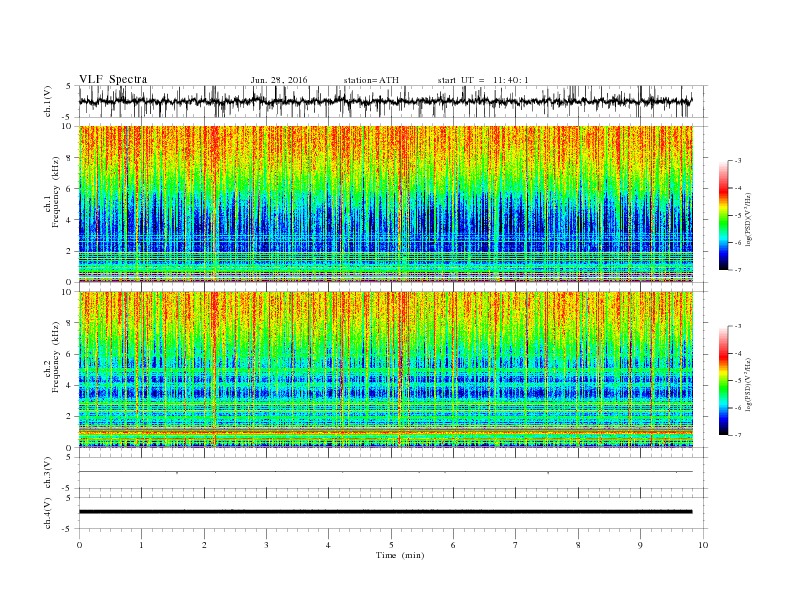
Task: Click the "Time (min)" x-axis label
Action: pyautogui.click(x=400, y=555)
